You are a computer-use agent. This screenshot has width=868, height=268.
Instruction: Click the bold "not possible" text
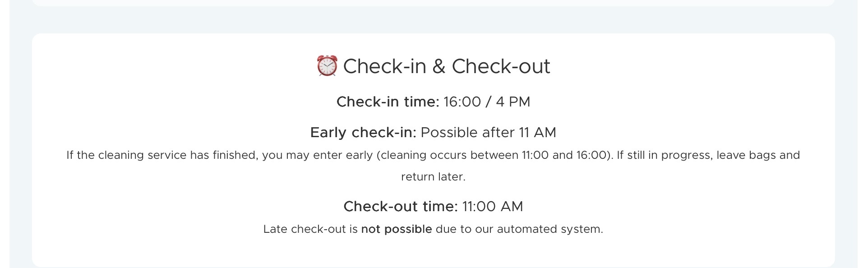(397, 229)
